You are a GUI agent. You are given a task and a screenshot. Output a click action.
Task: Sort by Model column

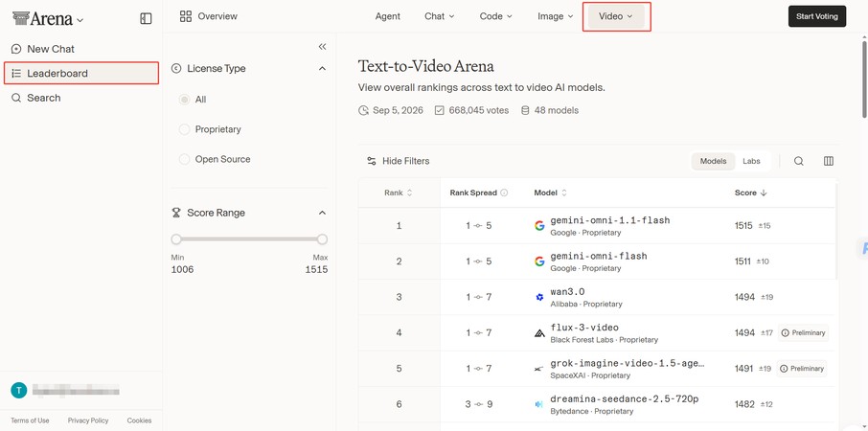click(x=550, y=193)
